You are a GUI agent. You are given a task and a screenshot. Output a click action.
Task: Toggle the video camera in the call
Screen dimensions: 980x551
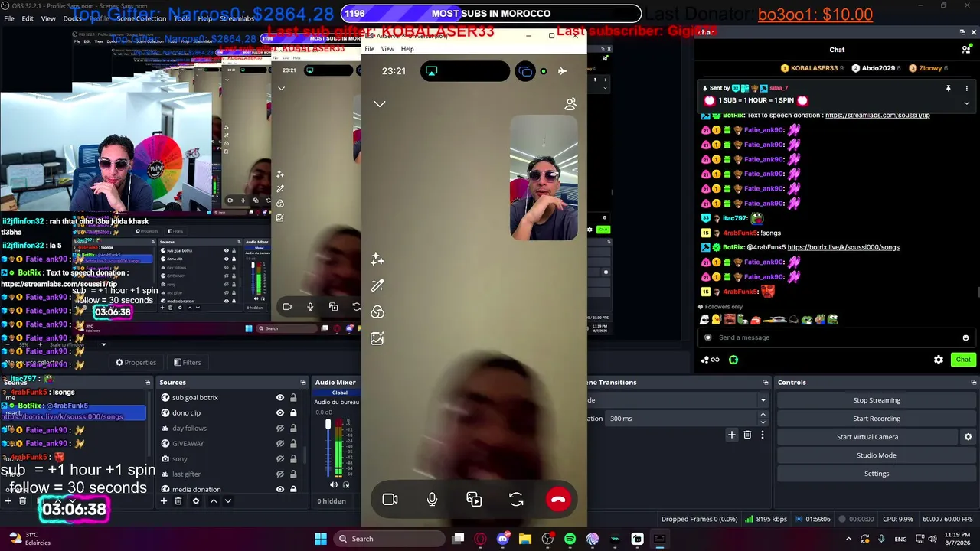[x=390, y=500]
